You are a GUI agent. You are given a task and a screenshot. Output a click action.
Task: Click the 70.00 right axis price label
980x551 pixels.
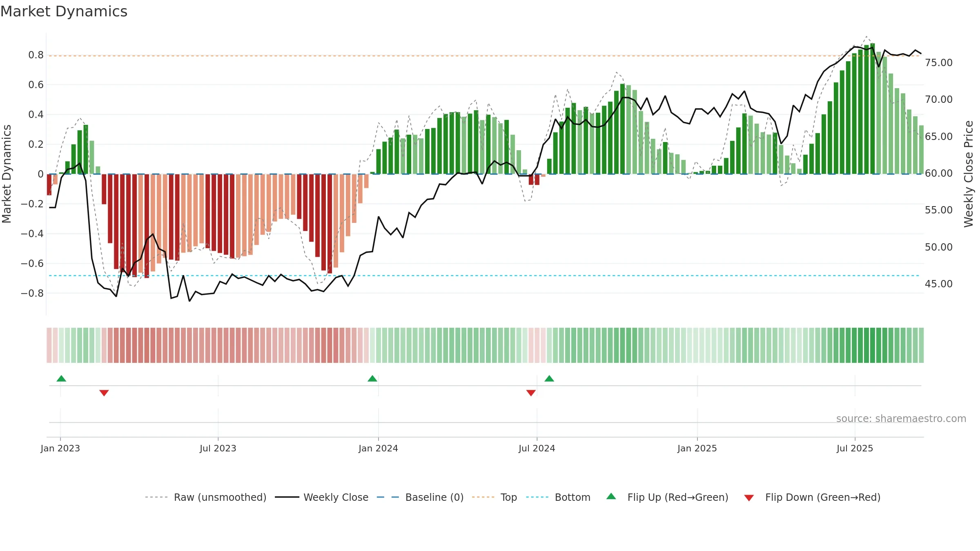click(x=939, y=100)
